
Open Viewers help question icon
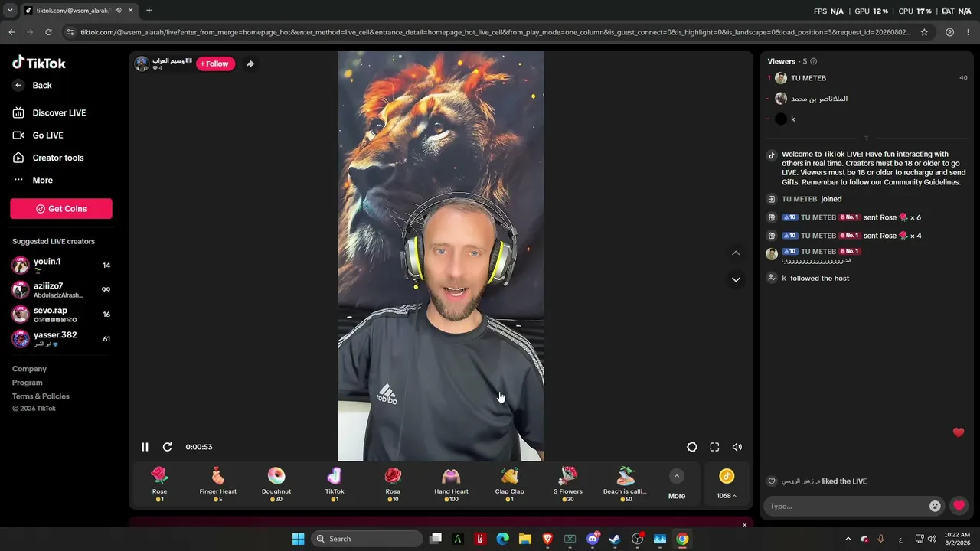(x=814, y=61)
